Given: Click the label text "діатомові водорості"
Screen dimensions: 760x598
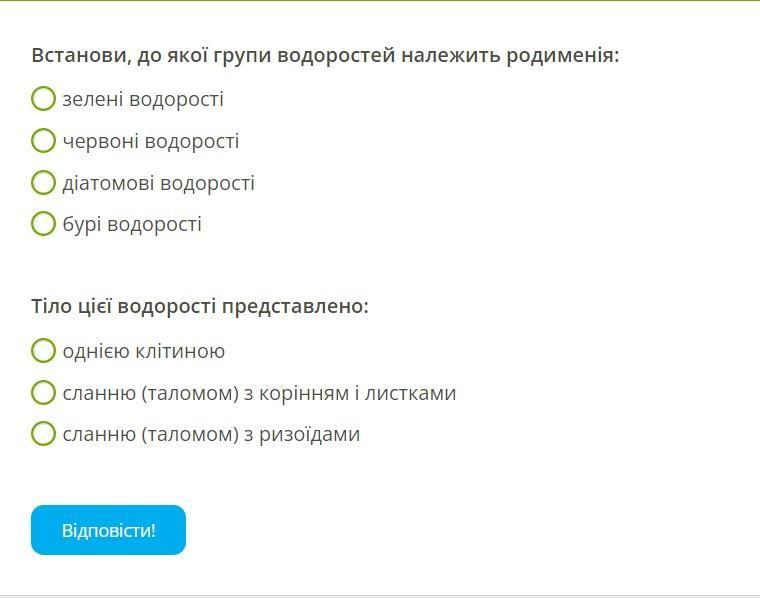Looking at the screenshot, I should (158, 183).
